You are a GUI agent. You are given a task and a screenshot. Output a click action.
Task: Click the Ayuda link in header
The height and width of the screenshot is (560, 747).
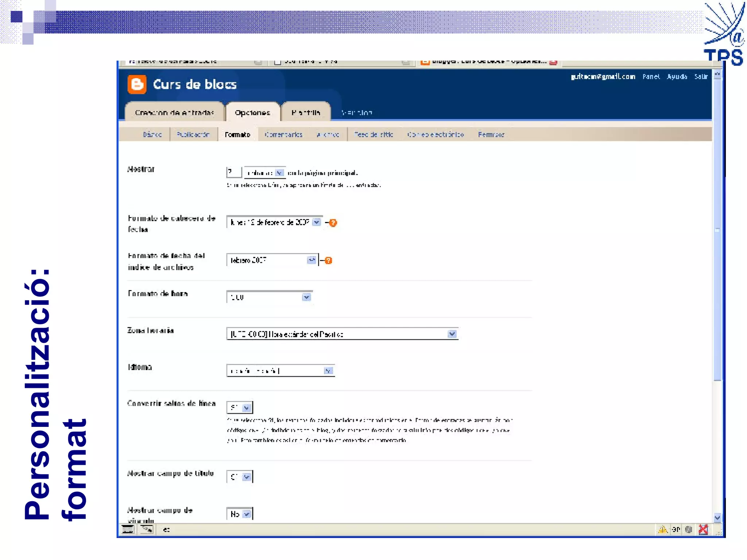click(677, 77)
